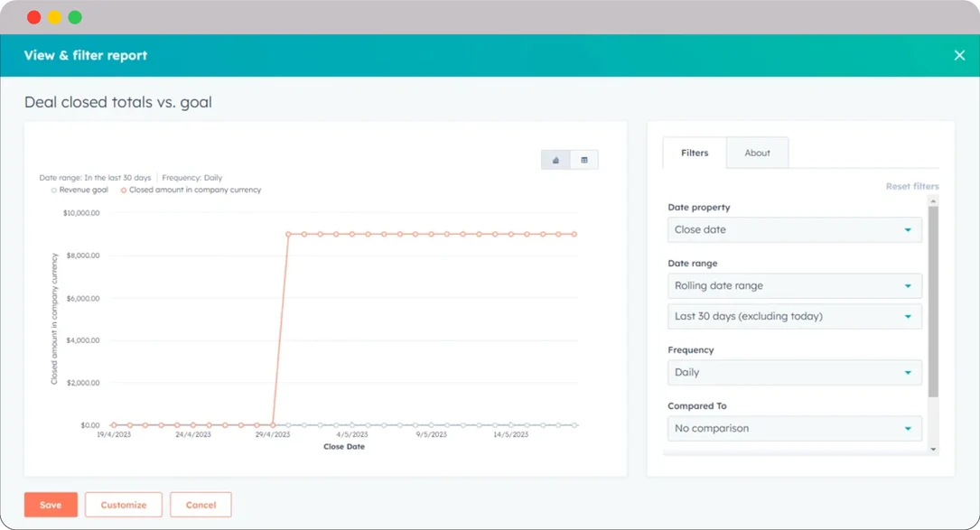Viewport: 980px width, 530px height.
Task: Click the yellow minimize dot
Action: [x=55, y=17]
